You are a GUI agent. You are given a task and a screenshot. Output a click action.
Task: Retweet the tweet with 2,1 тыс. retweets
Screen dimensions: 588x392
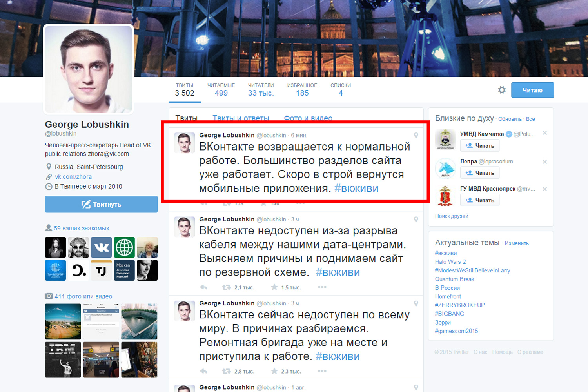coord(226,287)
